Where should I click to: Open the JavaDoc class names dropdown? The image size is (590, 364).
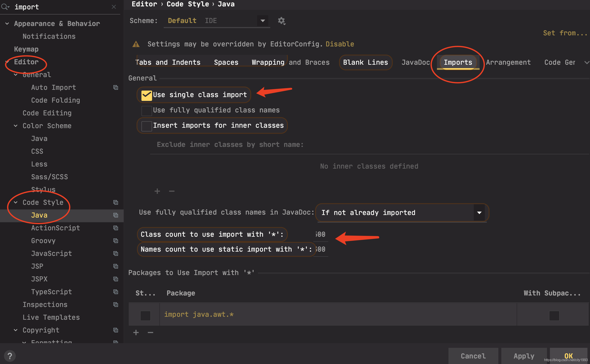click(479, 213)
